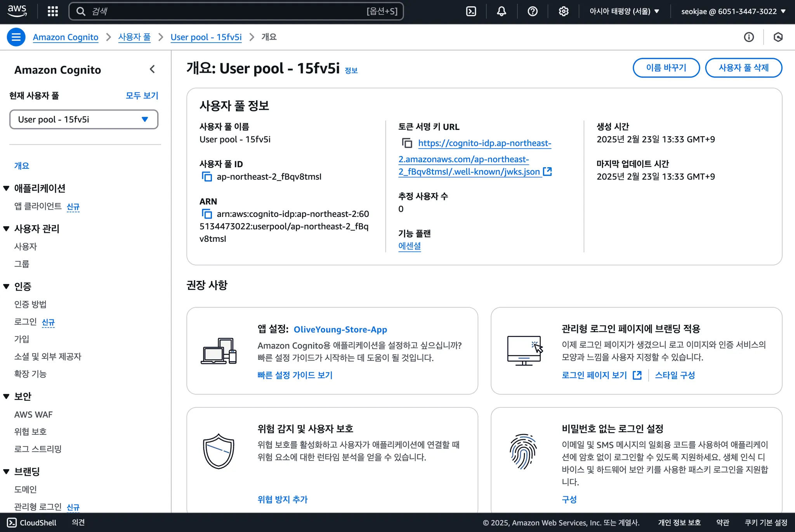Open the settings gear
The height and width of the screenshot is (532, 795).
[x=564, y=11]
